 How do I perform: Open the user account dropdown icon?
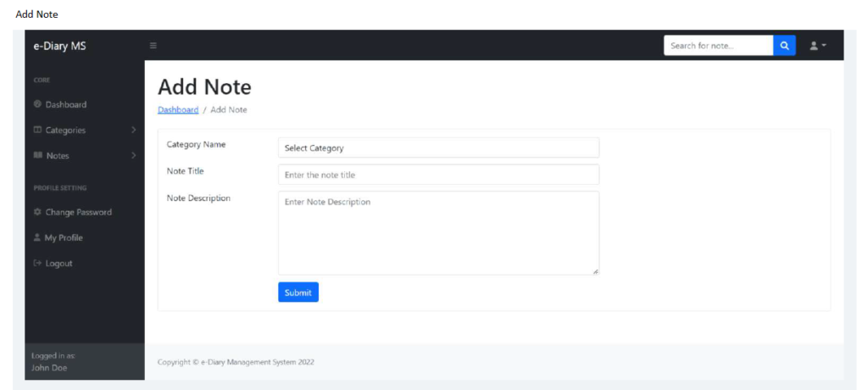(818, 46)
